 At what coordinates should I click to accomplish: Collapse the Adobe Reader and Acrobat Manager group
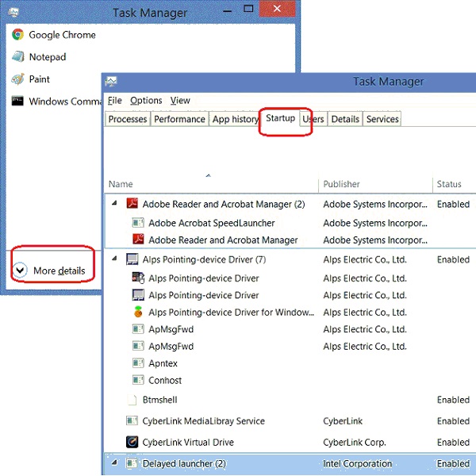[x=115, y=204]
